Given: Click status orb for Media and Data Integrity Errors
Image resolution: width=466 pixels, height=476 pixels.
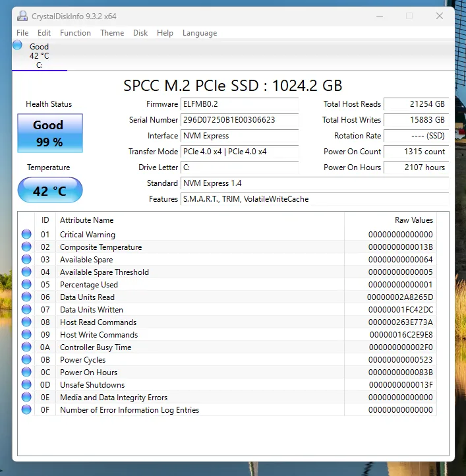Looking at the screenshot, I should (26, 397).
